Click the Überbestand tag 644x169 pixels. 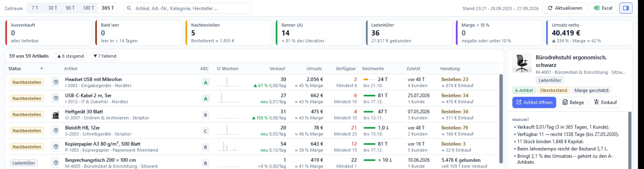[554, 90]
